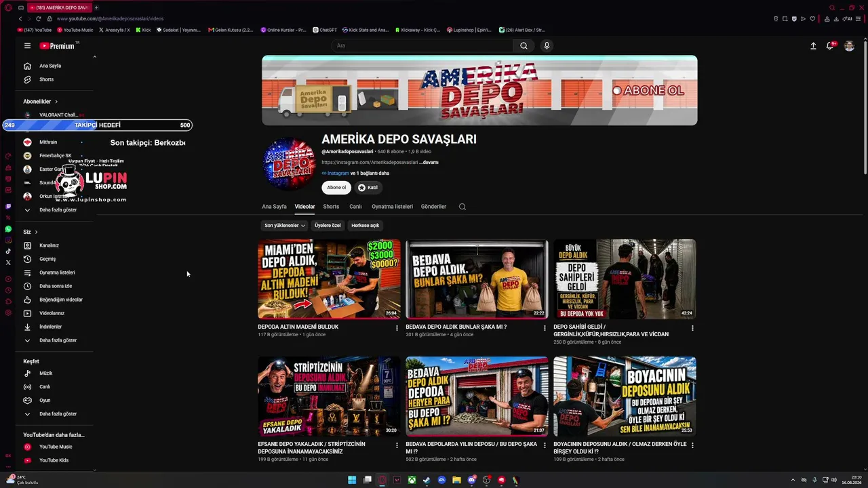Show hidden system tray icons
The height and width of the screenshot is (488, 868).
point(793,480)
